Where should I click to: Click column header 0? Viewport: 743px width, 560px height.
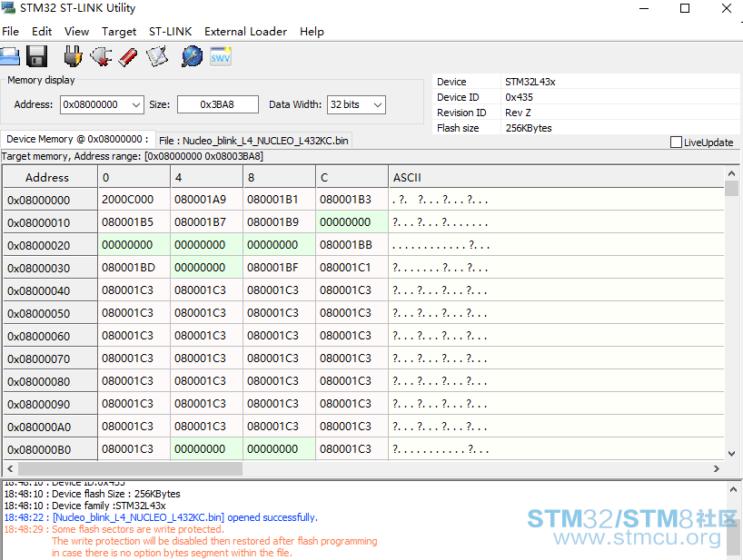click(x=134, y=177)
